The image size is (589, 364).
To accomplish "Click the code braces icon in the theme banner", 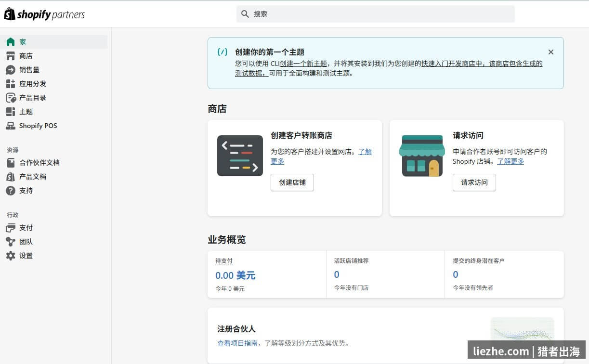I will click(x=223, y=52).
